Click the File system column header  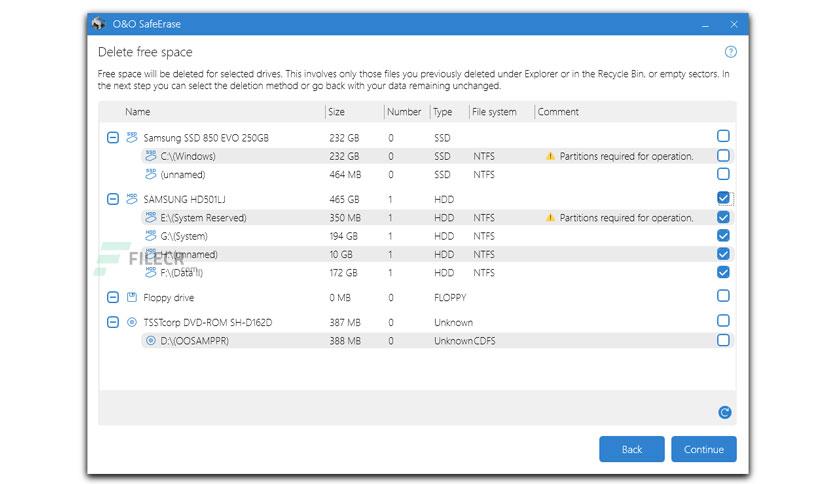click(x=494, y=112)
